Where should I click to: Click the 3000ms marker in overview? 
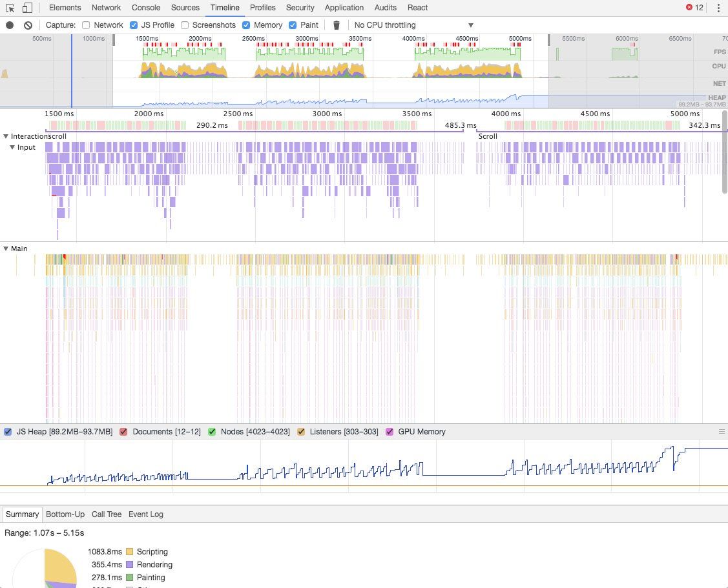coord(307,39)
